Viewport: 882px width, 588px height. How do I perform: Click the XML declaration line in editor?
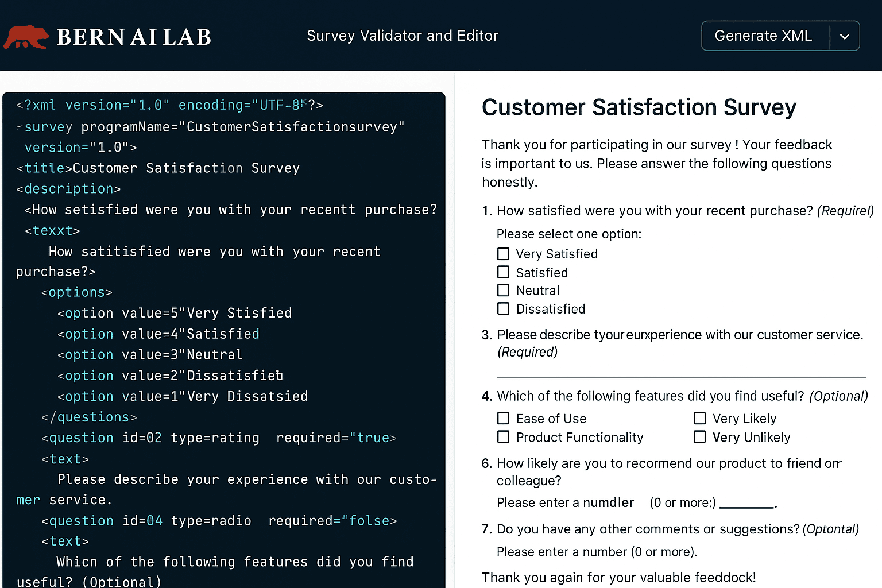[169, 105]
